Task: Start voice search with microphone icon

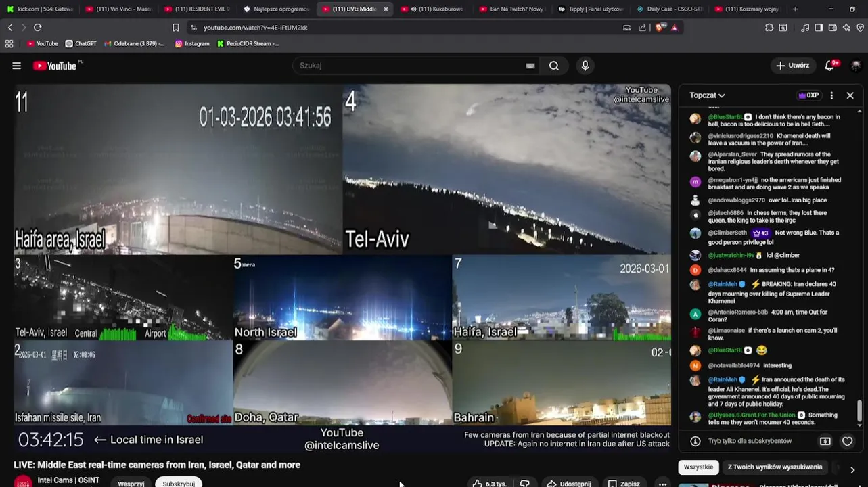Action: point(585,66)
